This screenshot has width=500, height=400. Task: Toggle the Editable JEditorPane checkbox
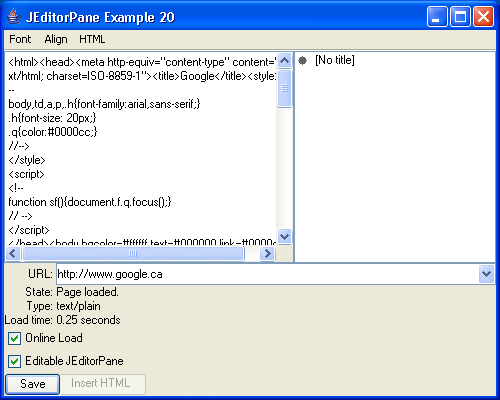click(14, 361)
